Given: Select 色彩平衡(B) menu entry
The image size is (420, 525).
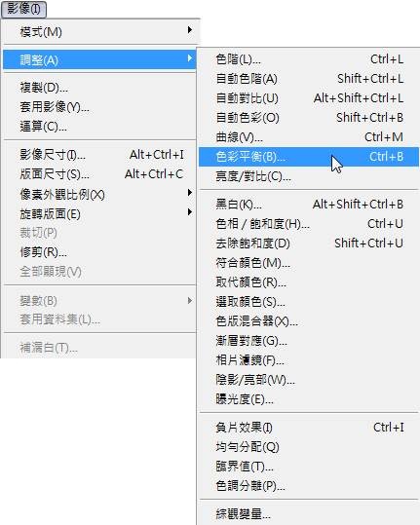Looking at the screenshot, I should (309, 157).
